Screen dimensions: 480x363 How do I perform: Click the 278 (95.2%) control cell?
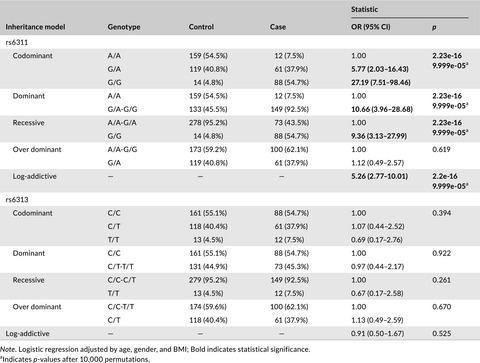pyautogui.click(x=208, y=123)
